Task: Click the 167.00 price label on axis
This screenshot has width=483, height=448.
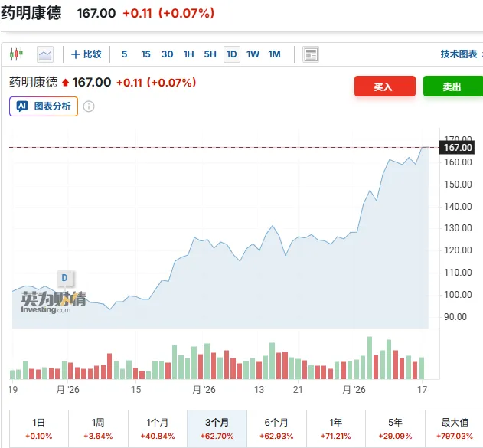Action: [458, 148]
